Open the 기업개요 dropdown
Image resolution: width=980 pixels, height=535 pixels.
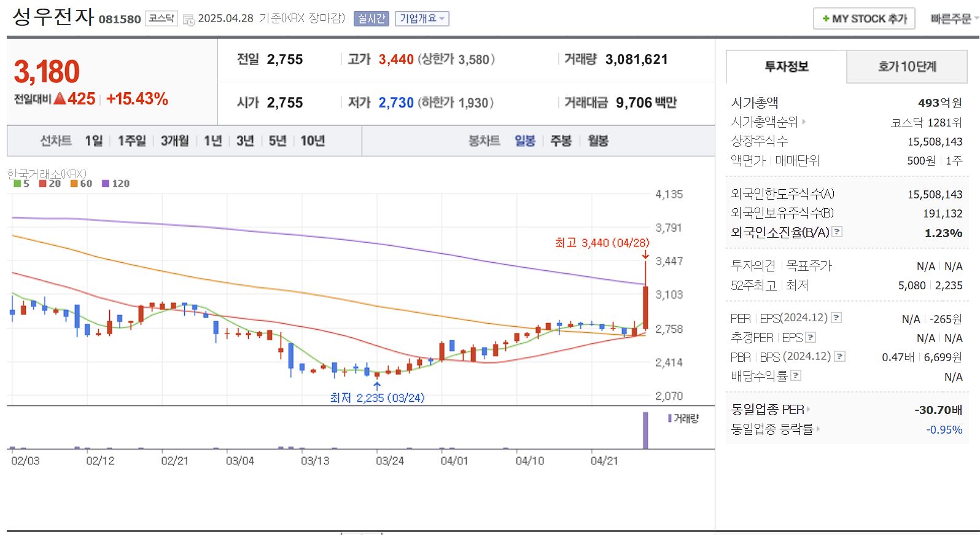pyautogui.click(x=422, y=19)
